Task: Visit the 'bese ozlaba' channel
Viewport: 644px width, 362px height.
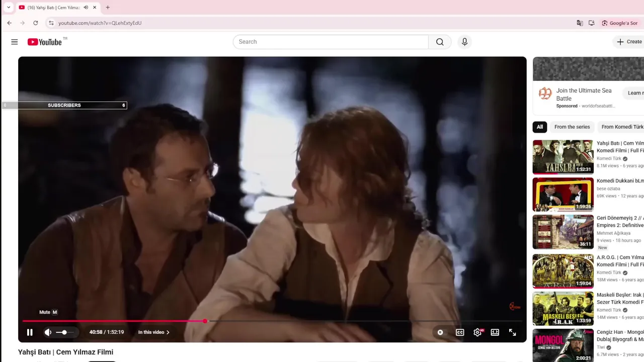Action: (x=608, y=189)
